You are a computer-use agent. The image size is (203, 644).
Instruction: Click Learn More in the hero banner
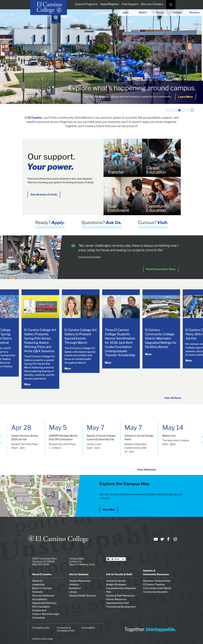point(185,97)
